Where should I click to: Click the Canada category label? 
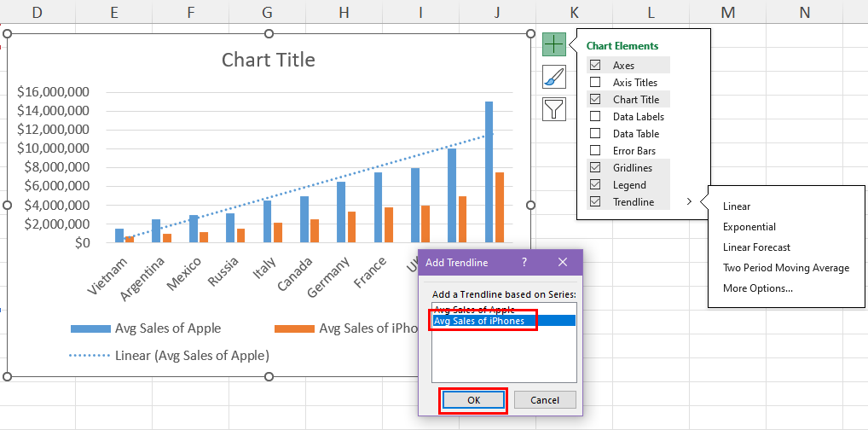pyautogui.click(x=294, y=274)
